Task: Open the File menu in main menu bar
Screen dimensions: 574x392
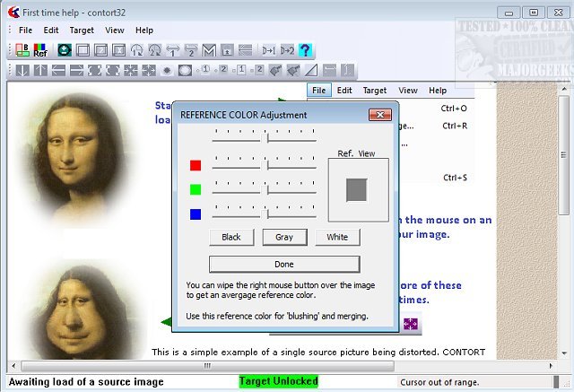Action: tap(25, 30)
